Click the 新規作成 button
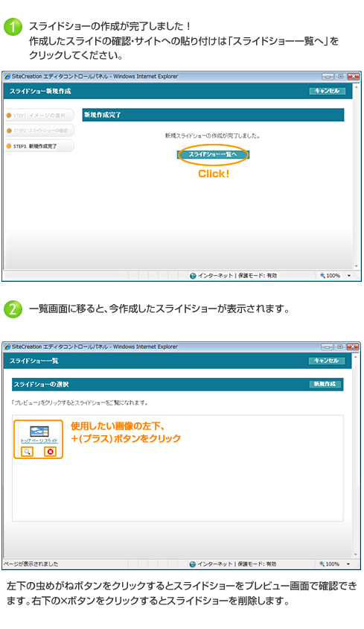 (x=325, y=384)
